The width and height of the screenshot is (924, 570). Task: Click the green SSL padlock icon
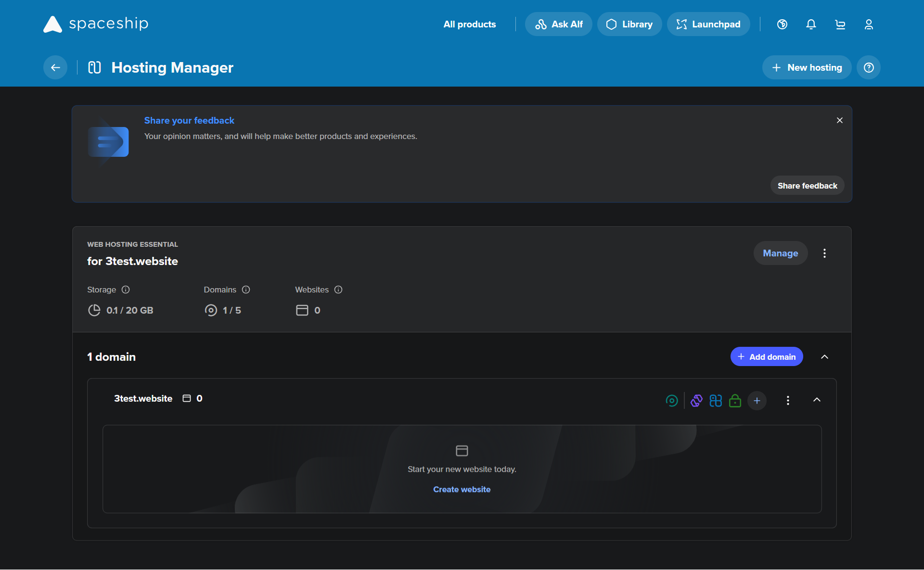click(735, 400)
